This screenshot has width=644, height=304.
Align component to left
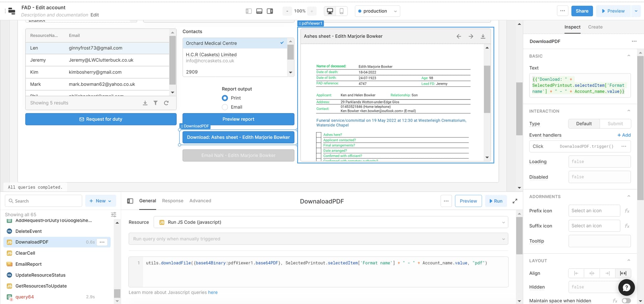[x=576, y=273]
